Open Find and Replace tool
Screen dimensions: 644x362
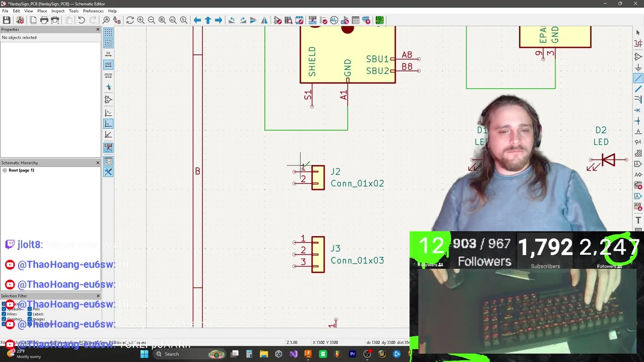(117, 20)
